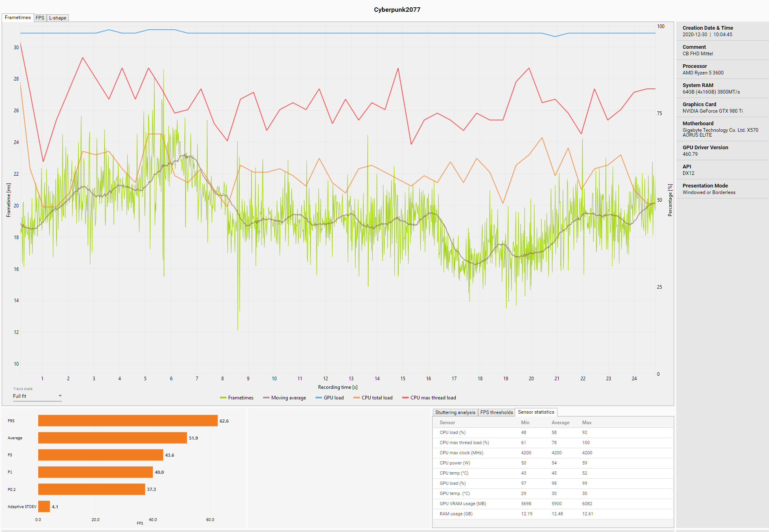Click the Min column header
The width and height of the screenshot is (769, 532).
[x=525, y=423]
